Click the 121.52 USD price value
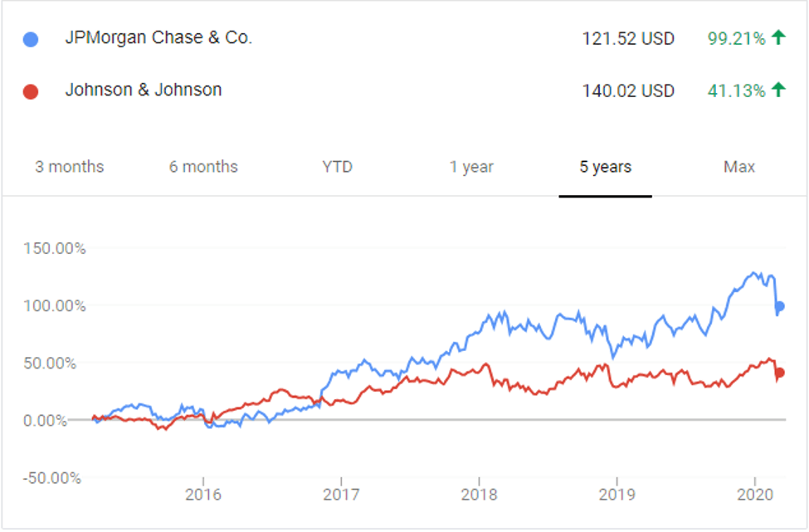The width and height of the screenshot is (809, 532). (x=628, y=38)
